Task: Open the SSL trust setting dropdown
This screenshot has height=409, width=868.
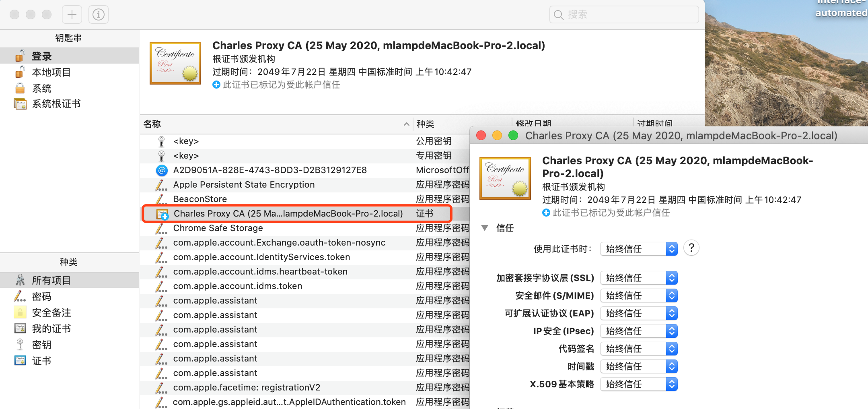Action: 638,277
